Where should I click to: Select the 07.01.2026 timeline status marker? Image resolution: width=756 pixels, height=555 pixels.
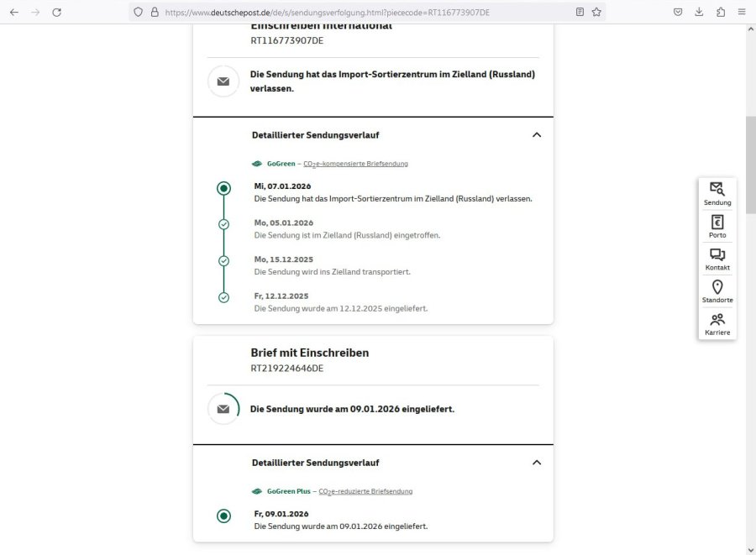pyautogui.click(x=223, y=188)
